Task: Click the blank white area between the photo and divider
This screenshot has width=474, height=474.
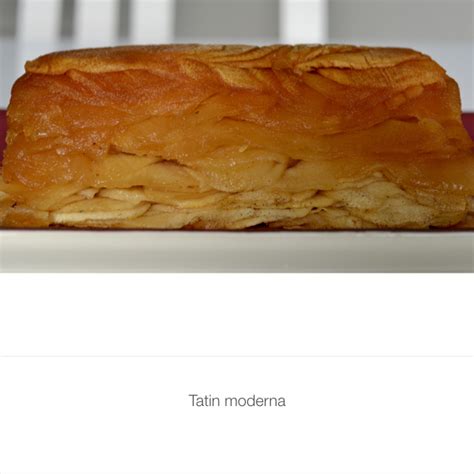Action: [x=237, y=314]
